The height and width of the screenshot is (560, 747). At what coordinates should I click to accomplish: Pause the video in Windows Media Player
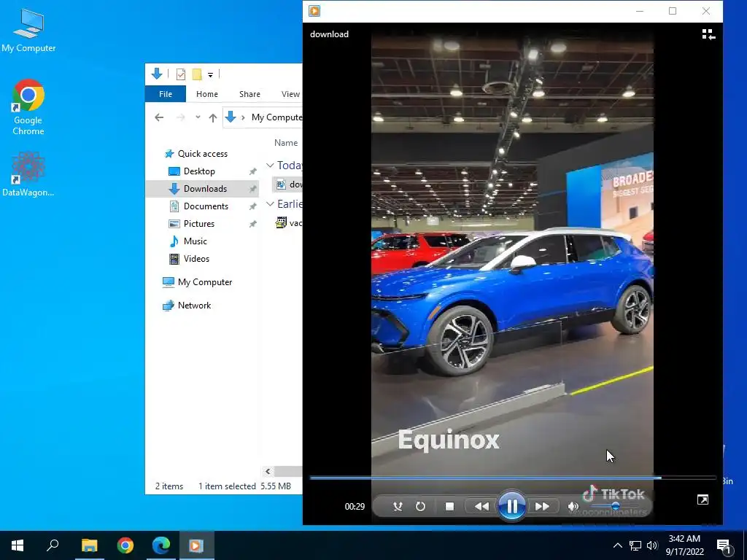[x=511, y=506]
